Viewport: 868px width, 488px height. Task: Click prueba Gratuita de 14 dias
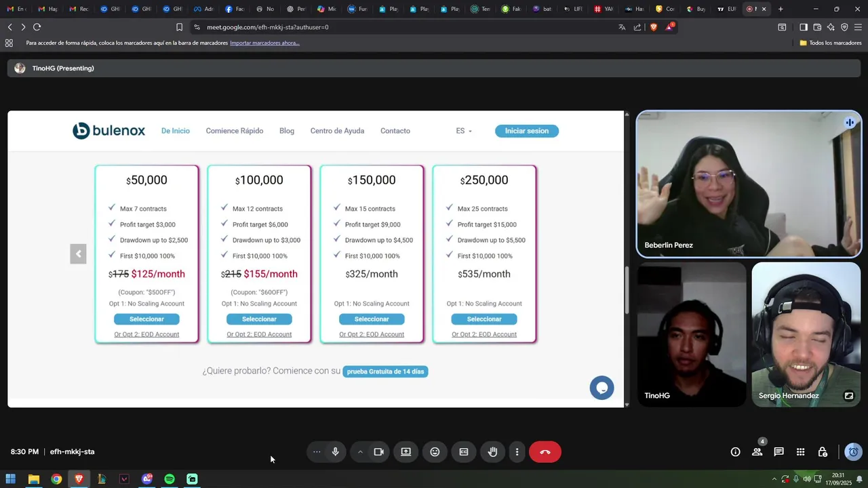point(385,371)
